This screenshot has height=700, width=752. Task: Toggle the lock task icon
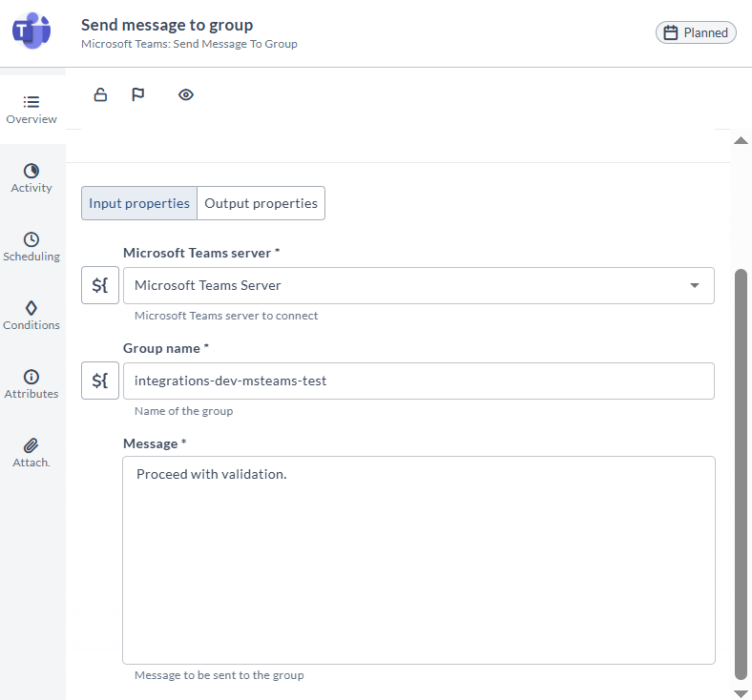click(100, 94)
